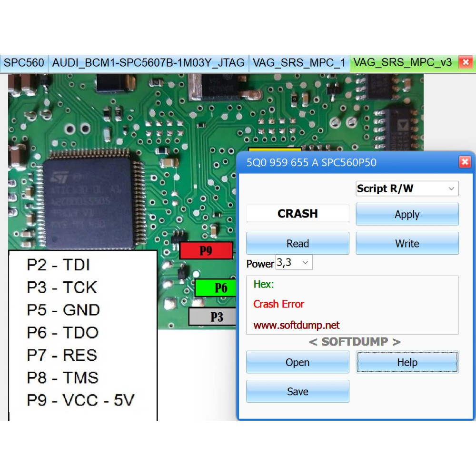Open the Script R/W dropdown
Screen dimensions: 476x476
407,188
